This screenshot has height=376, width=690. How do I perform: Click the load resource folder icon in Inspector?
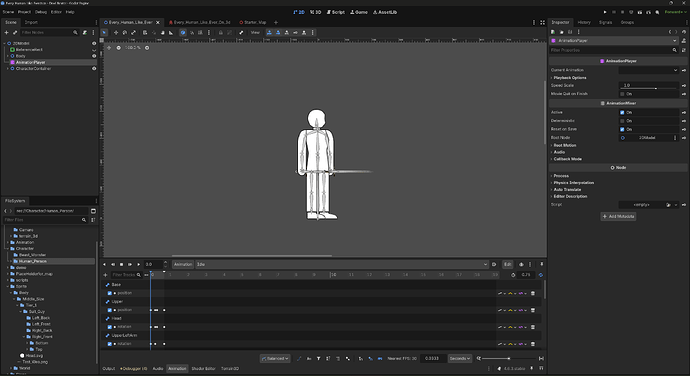pos(562,32)
